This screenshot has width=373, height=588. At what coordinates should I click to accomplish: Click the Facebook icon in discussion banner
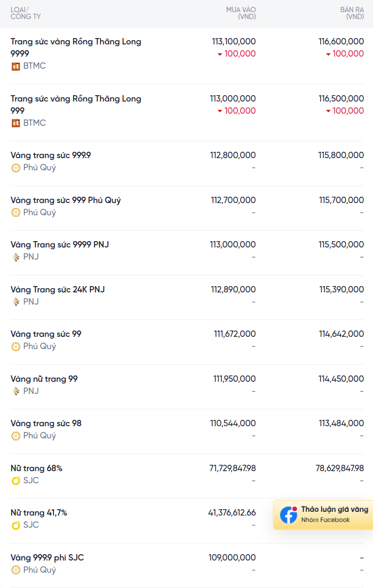click(288, 514)
